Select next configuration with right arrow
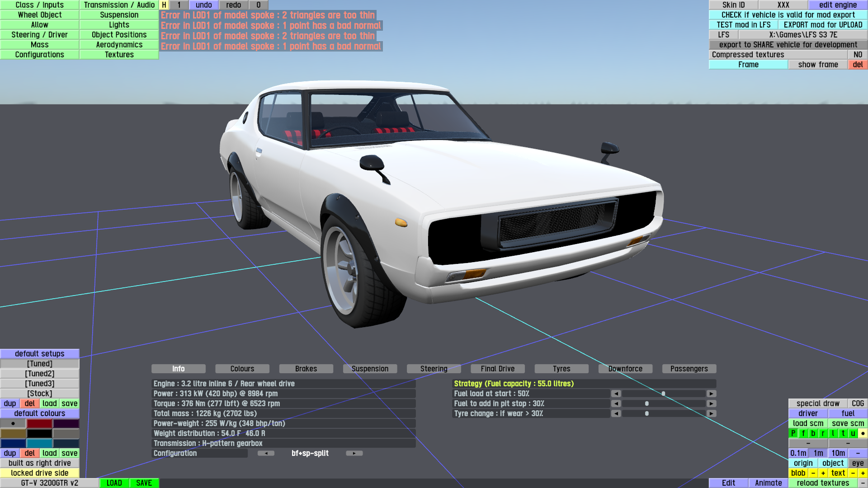868x488 pixels. [x=354, y=453]
